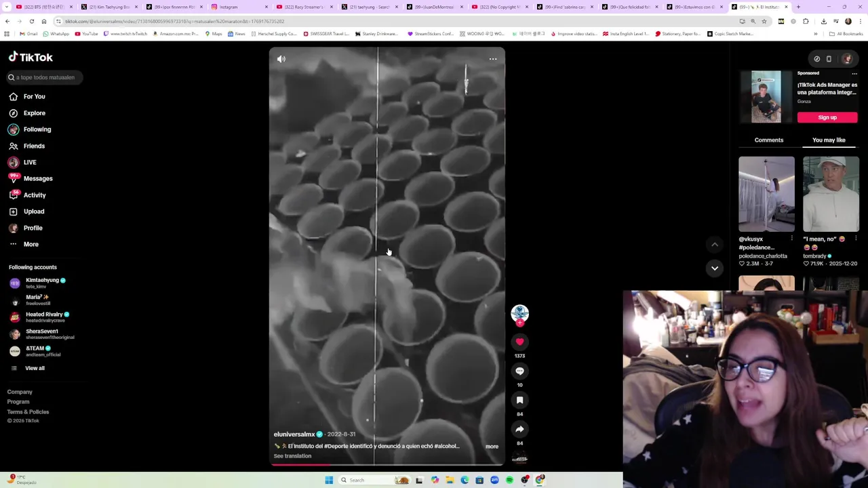Switch to the 'You may like' tab

[829, 140]
